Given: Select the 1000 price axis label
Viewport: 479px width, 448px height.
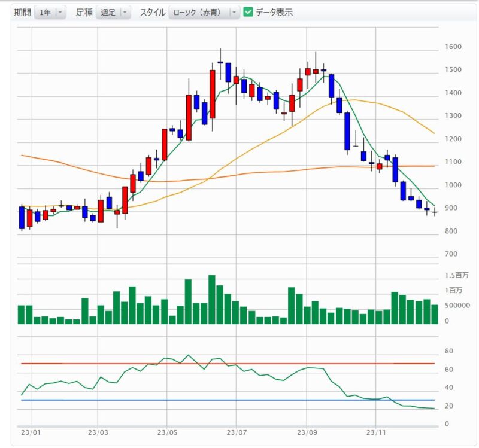Looking at the screenshot, I should [x=453, y=185].
